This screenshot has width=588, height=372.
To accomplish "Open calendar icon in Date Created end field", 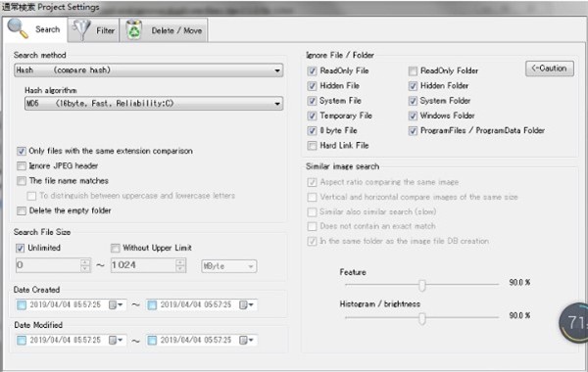I will point(246,305).
